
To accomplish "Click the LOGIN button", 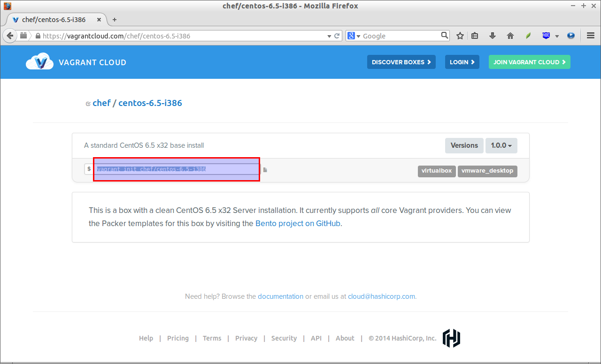I will 462,62.
